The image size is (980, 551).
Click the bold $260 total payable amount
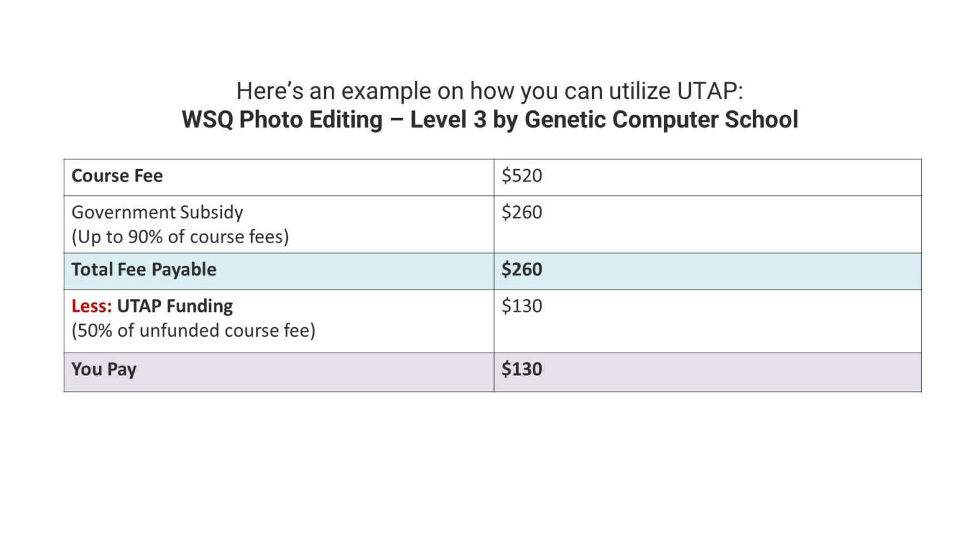click(x=521, y=270)
